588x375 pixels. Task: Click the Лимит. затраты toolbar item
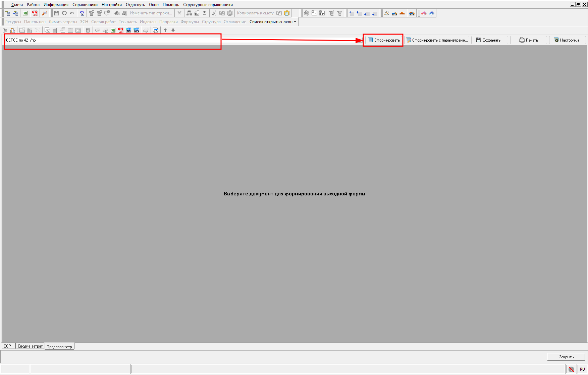click(x=63, y=22)
